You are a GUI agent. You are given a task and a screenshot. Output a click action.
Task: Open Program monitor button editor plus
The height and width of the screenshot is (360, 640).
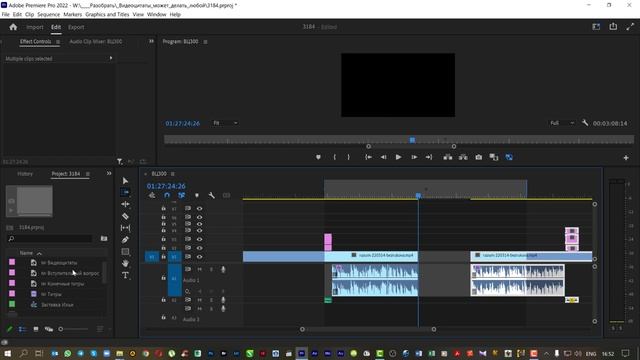(626, 158)
